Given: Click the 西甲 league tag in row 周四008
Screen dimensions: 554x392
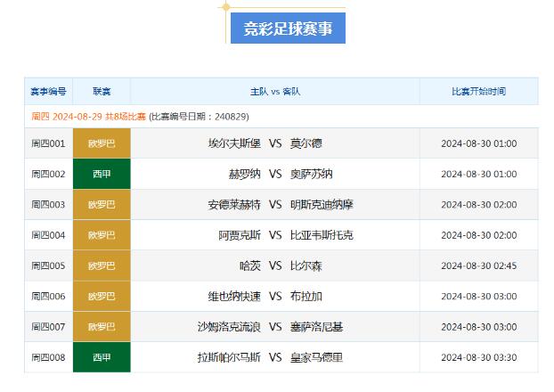Looking at the screenshot, I should coord(102,357).
